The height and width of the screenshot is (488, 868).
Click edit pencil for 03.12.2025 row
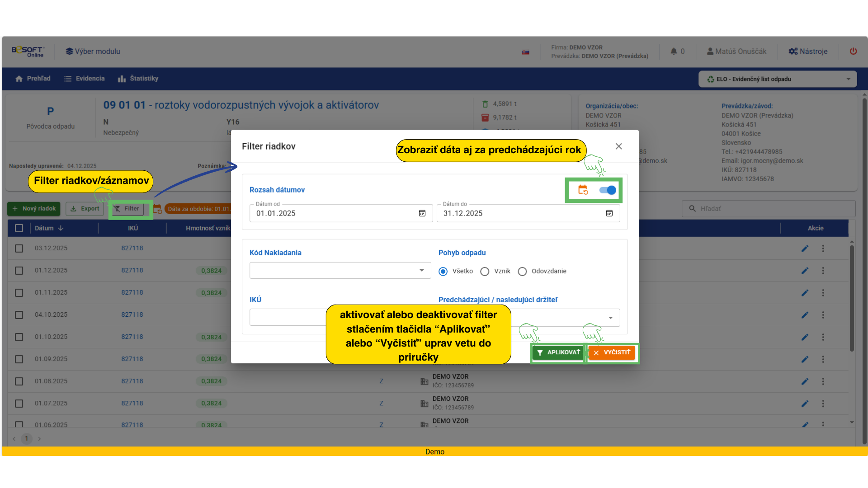(x=805, y=249)
